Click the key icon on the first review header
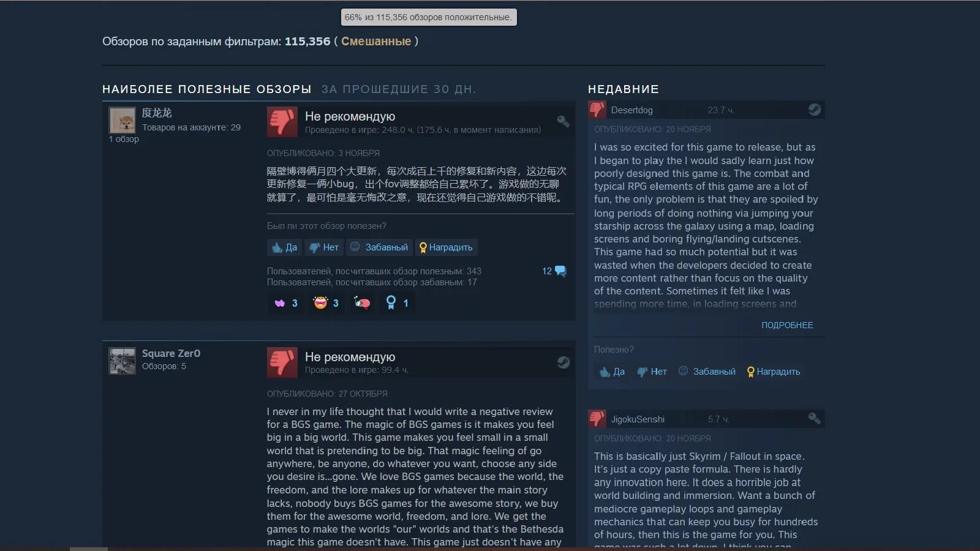The width and height of the screenshot is (980, 551). tap(563, 121)
